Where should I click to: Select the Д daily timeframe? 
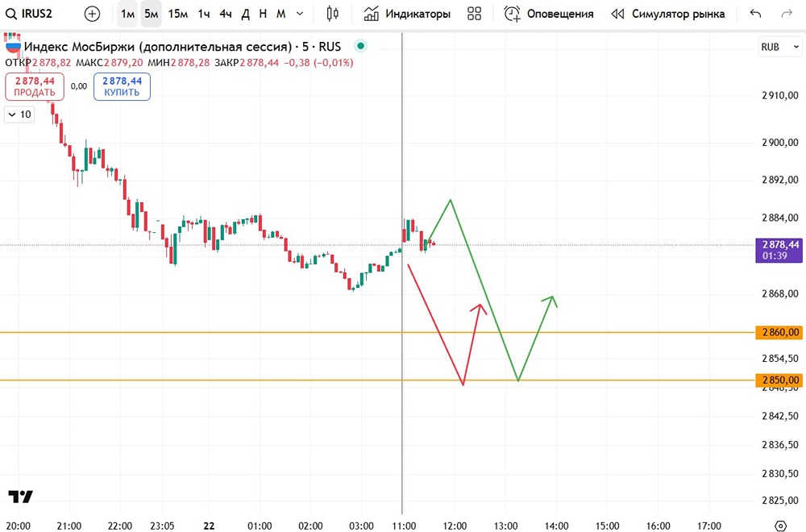[246, 14]
